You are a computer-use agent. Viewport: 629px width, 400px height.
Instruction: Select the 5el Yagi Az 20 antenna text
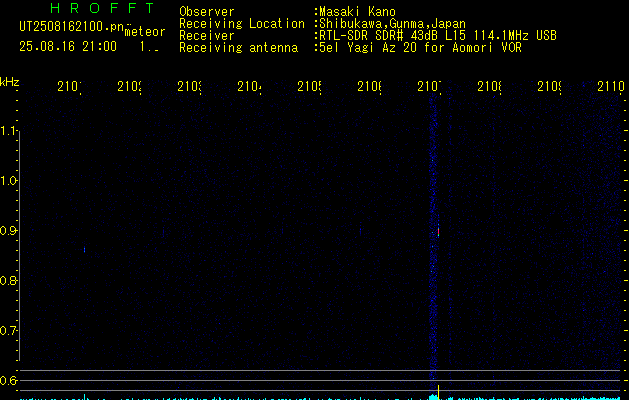point(420,48)
